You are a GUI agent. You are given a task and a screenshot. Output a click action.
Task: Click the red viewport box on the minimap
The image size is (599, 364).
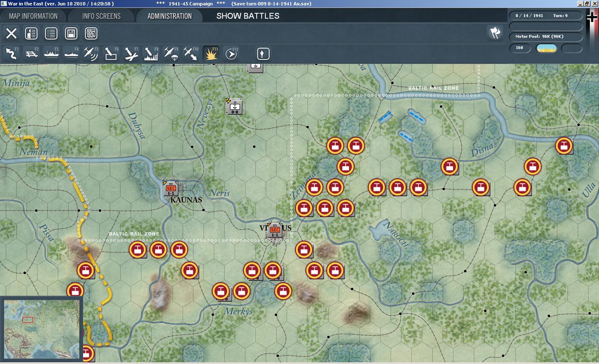(x=27, y=320)
